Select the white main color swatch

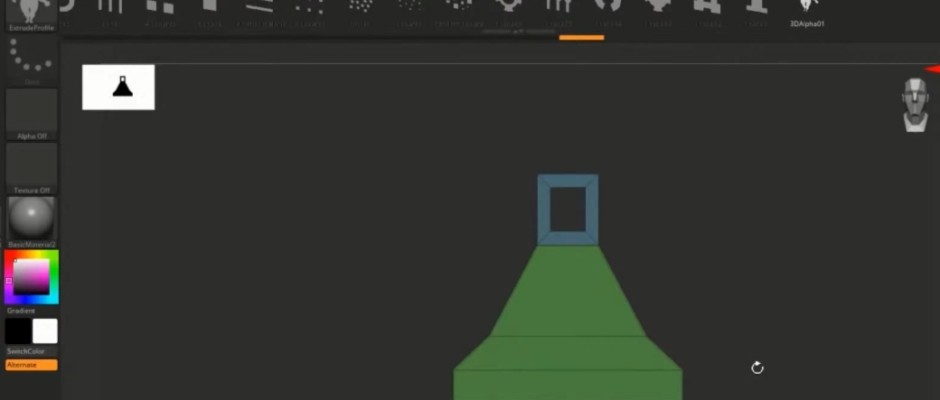[x=45, y=332]
